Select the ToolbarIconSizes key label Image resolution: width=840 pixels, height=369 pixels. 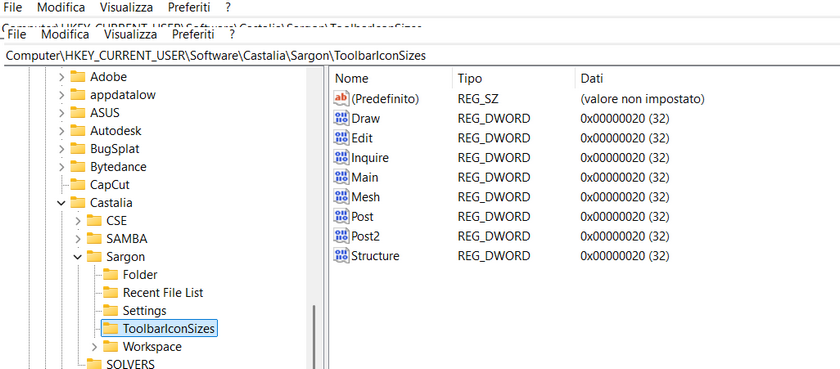pos(169,328)
